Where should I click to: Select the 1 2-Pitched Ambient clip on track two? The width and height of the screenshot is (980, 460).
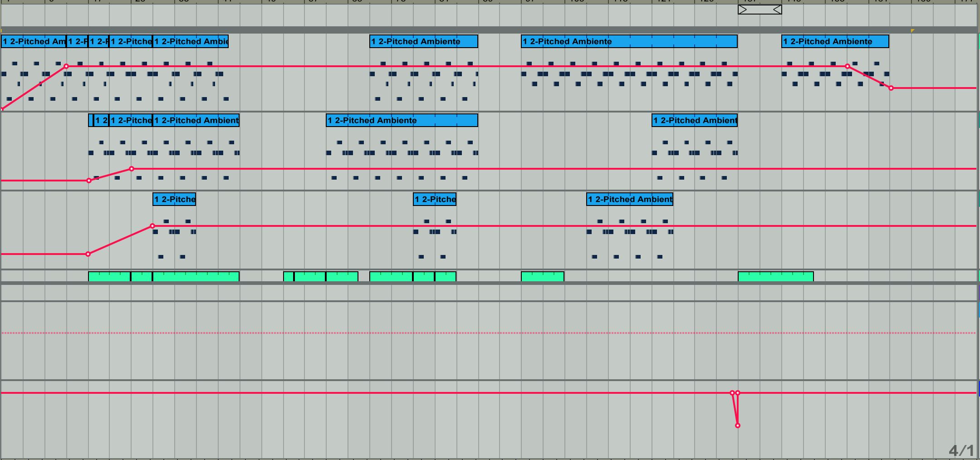[x=696, y=120]
